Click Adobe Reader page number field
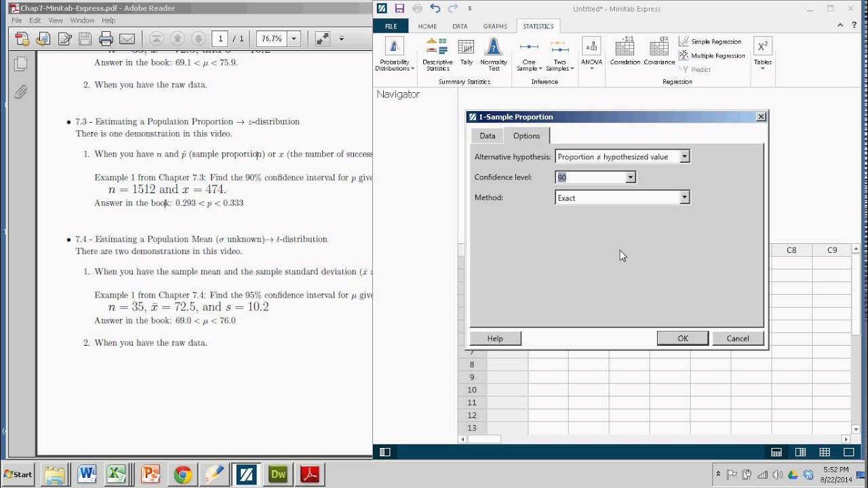This screenshot has width=868, height=488. coord(220,39)
